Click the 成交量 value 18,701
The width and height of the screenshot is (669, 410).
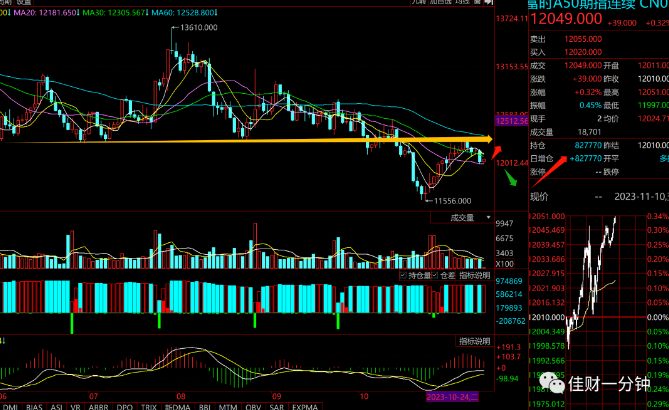(x=589, y=132)
